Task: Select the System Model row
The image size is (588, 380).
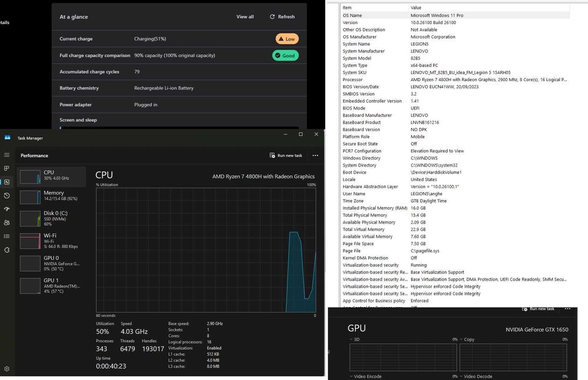Action: (x=455, y=58)
